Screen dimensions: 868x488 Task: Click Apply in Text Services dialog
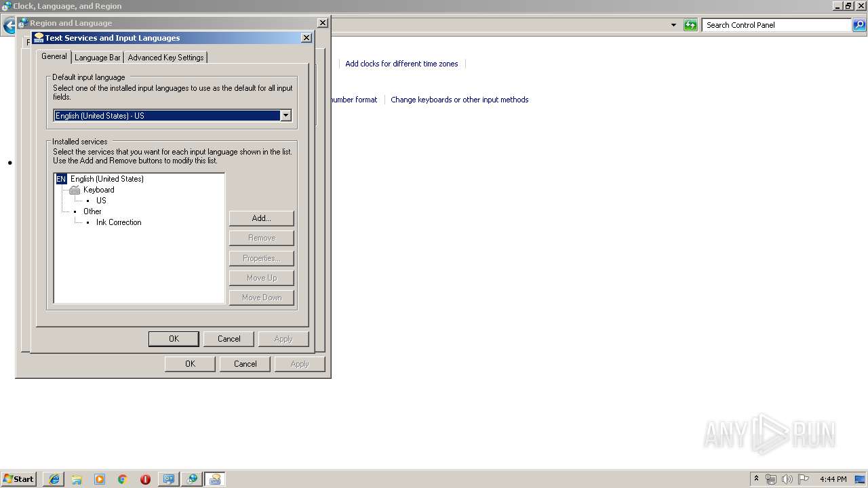point(283,339)
